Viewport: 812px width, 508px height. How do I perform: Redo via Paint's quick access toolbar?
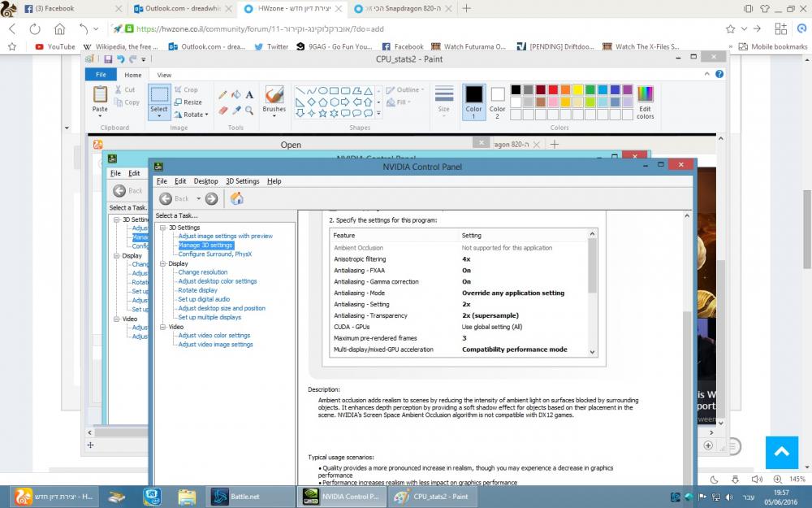coord(132,59)
